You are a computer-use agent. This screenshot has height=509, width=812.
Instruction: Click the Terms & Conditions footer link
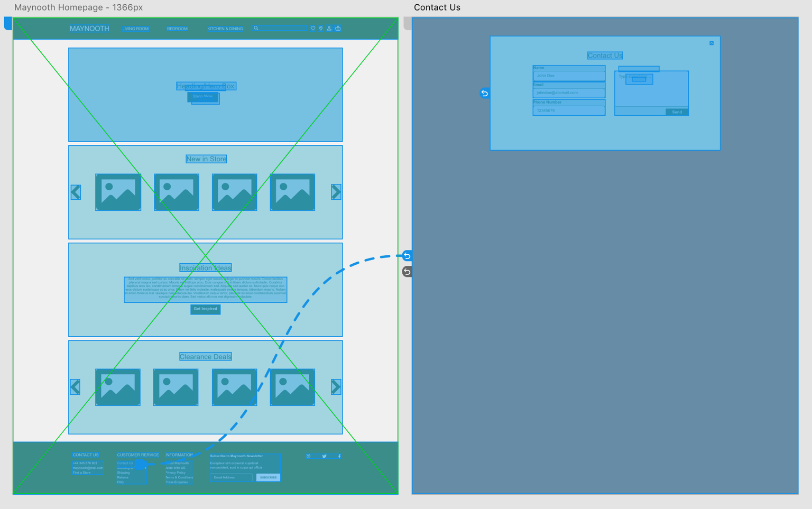click(x=179, y=478)
